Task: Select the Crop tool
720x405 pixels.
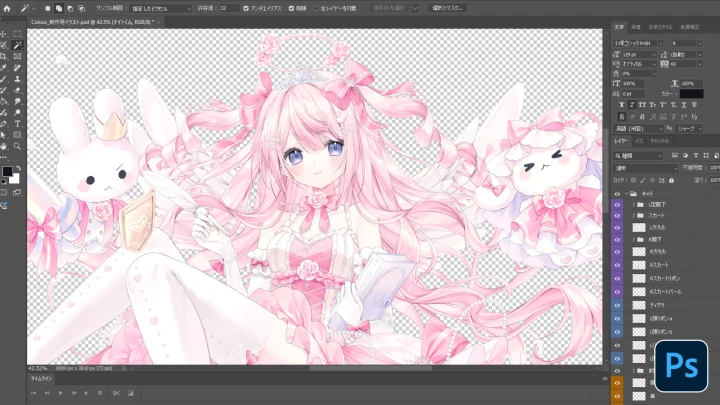Action: point(4,56)
